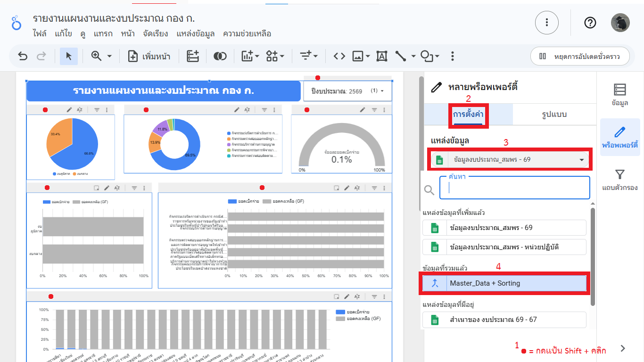Click the ค้นหา search input field

click(514, 188)
